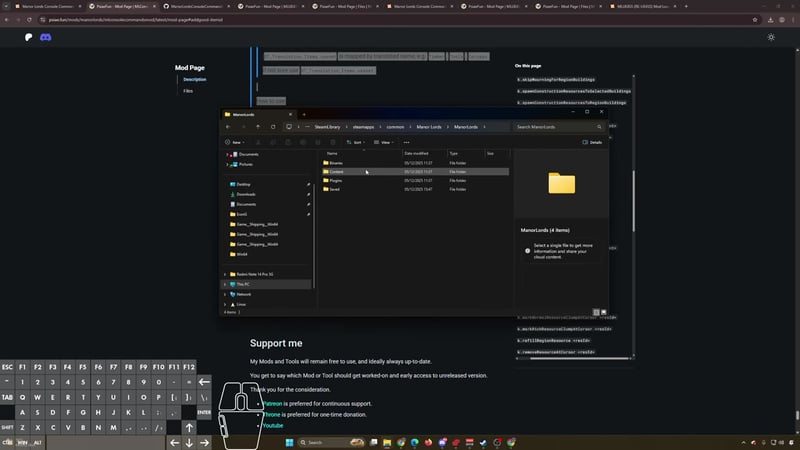The width and height of the screenshot is (800, 450).
Task: Open the browser downloads icon
Action: (770, 20)
